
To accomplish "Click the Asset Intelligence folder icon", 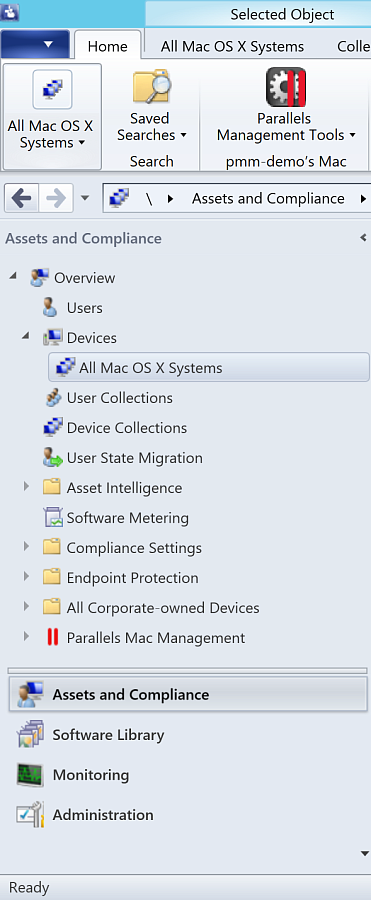I will [52, 488].
